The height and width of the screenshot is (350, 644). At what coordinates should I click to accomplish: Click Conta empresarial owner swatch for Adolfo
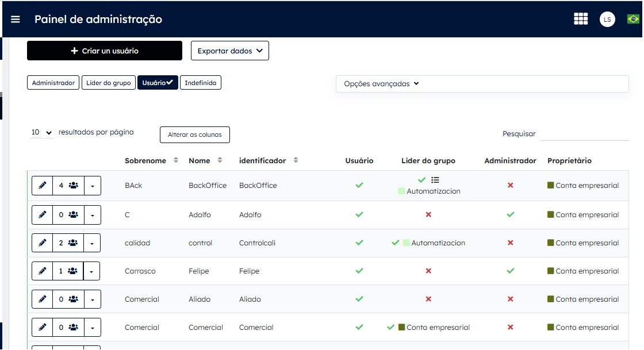coord(551,214)
